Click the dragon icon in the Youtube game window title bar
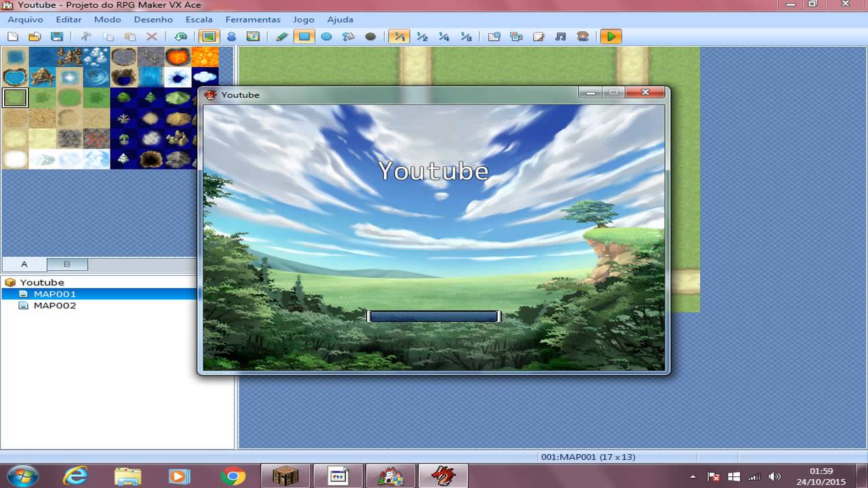The image size is (868, 488). click(211, 95)
